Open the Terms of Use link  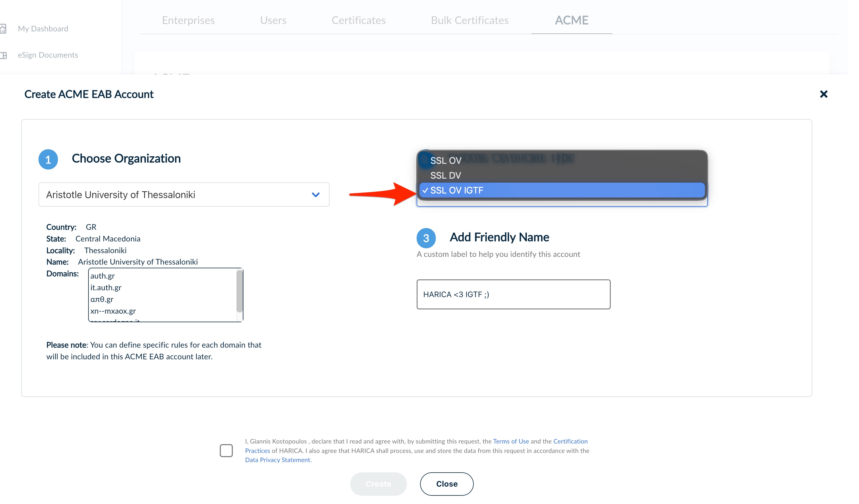tap(511, 441)
